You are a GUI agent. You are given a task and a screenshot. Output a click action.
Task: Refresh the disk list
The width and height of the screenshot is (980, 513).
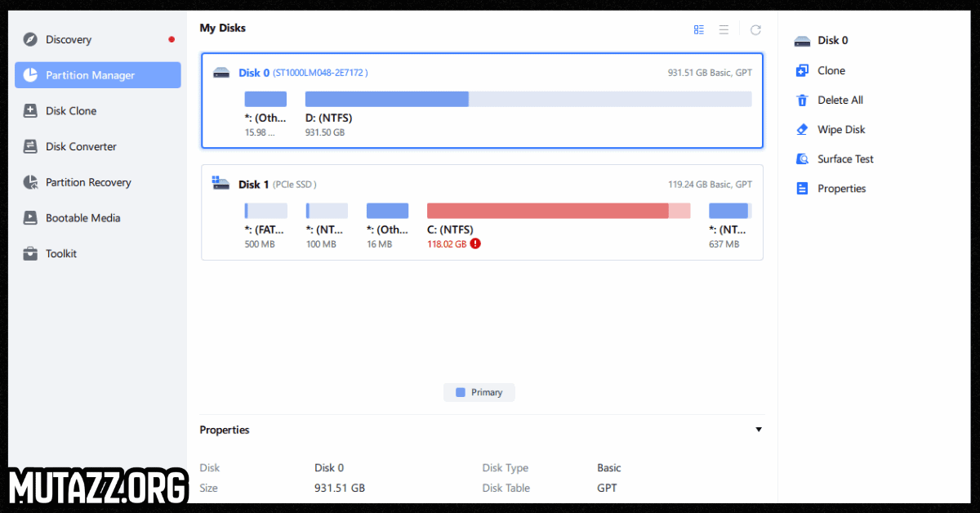click(755, 29)
